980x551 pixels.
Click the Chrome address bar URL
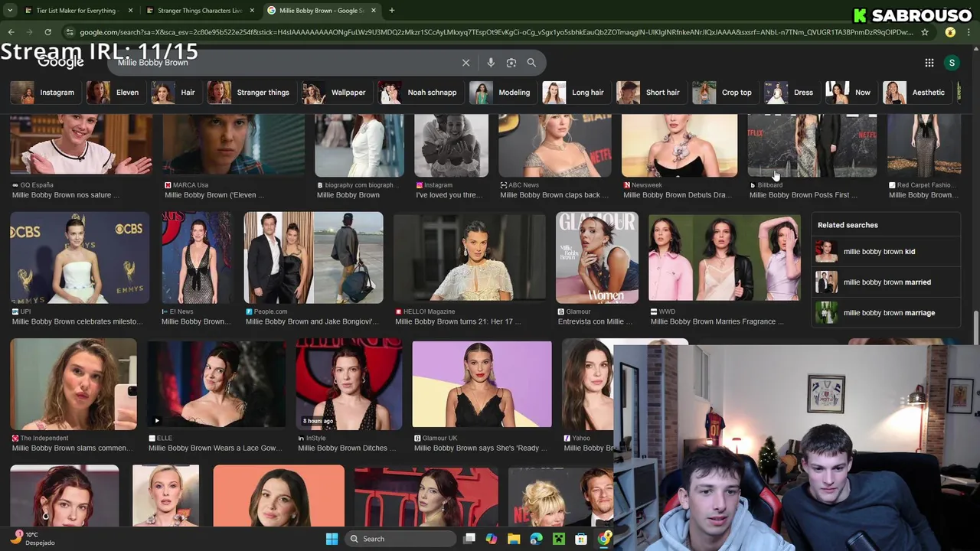click(496, 32)
